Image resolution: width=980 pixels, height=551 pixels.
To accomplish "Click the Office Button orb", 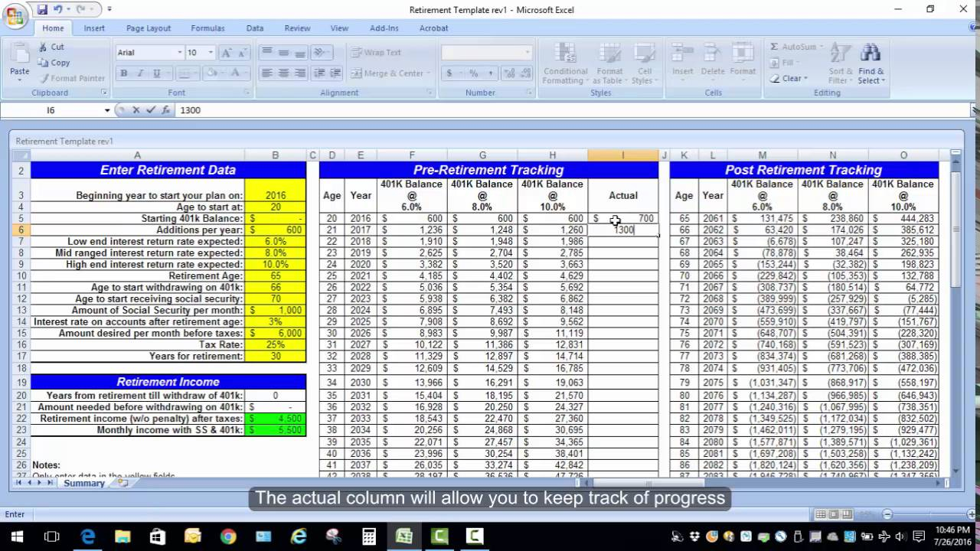I will pyautogui.click(x=15, y=17).
